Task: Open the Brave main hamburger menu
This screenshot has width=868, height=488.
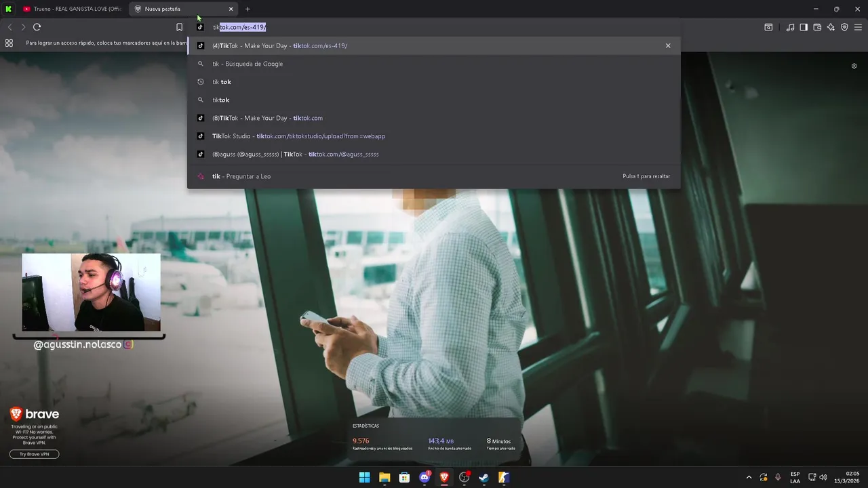Action: tap(858, 27)
